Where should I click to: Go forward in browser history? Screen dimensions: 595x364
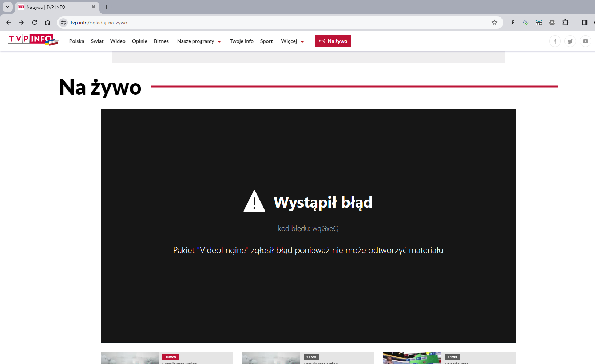click(x=21, y=23)
